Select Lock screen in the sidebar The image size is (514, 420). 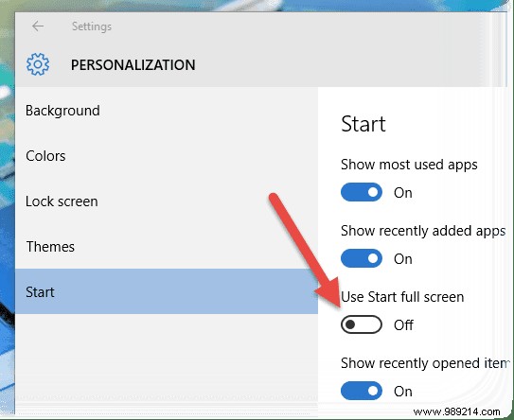click(167, 201)
